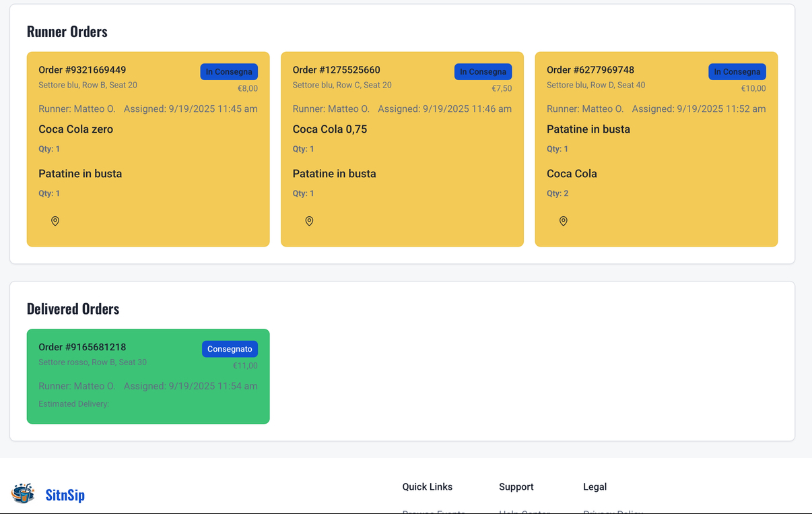The image size is (812, 514).
Task: Click the €10,00 order total
Action: 753,88
